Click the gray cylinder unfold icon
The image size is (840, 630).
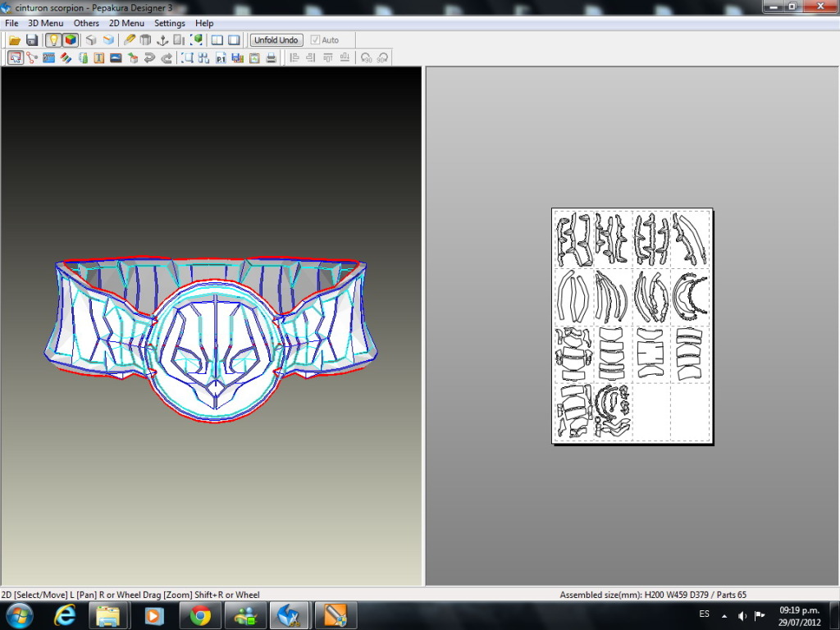pyautogui.click(x=145, y=40)
